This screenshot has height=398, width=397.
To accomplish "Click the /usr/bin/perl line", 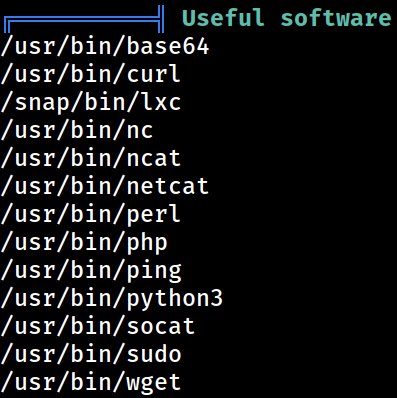I will pos(91,214).
